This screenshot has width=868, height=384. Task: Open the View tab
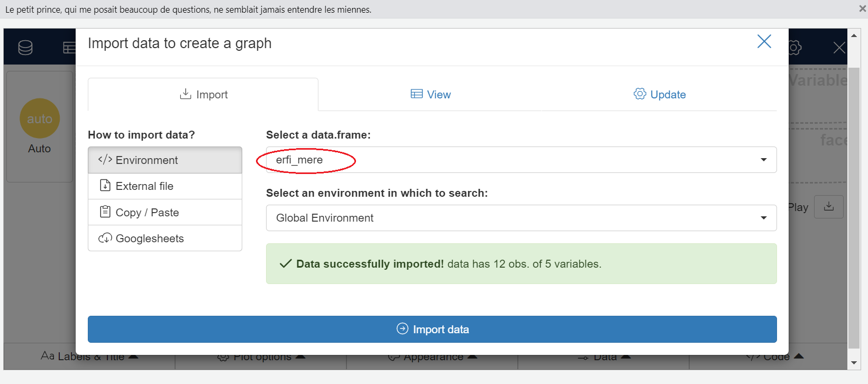click(x=431, y=95)
